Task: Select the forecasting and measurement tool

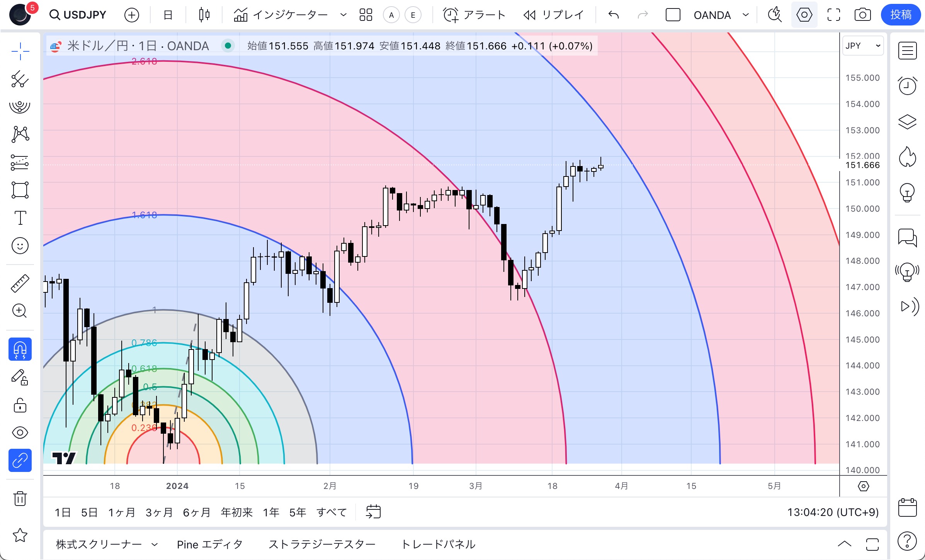Action: [20, 163]
